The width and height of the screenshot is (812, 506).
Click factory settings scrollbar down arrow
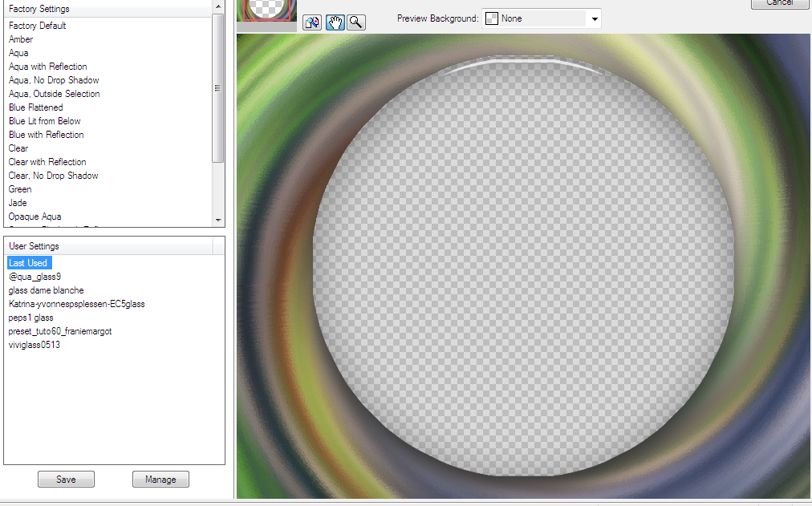click(218, 220)
